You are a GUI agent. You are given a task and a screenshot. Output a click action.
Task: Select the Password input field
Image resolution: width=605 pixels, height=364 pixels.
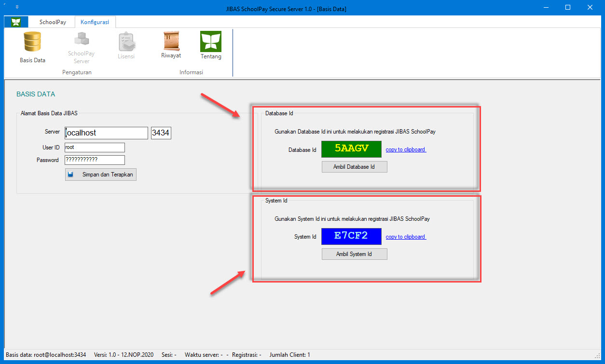click(94, 160)
